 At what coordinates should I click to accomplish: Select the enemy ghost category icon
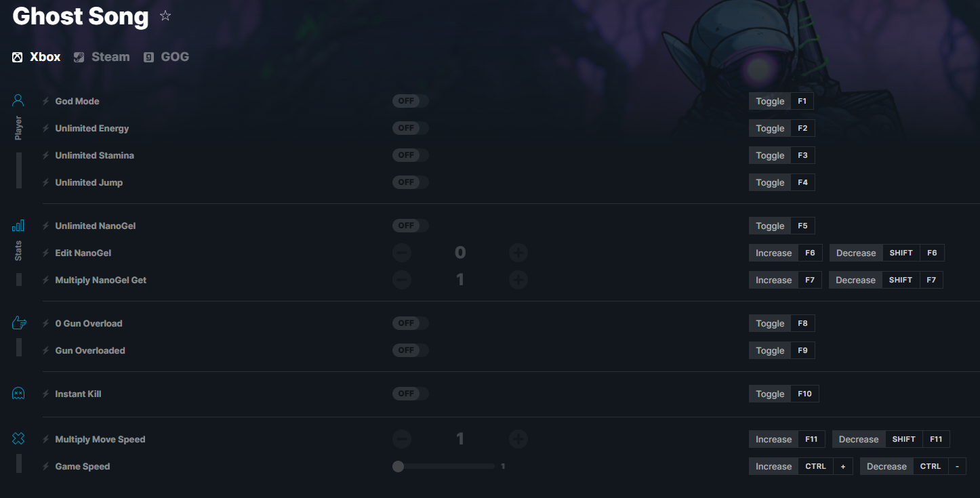point(18,393)
